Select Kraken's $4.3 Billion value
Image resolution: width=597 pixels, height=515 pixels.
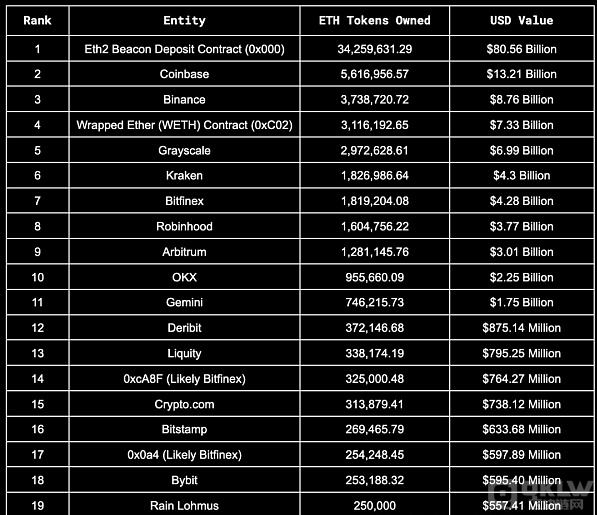point(522,175)
